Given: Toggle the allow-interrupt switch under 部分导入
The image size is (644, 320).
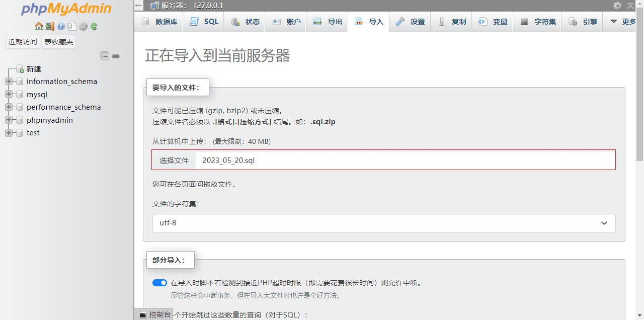Looking at the screenshot, I should tap(159, 283).
